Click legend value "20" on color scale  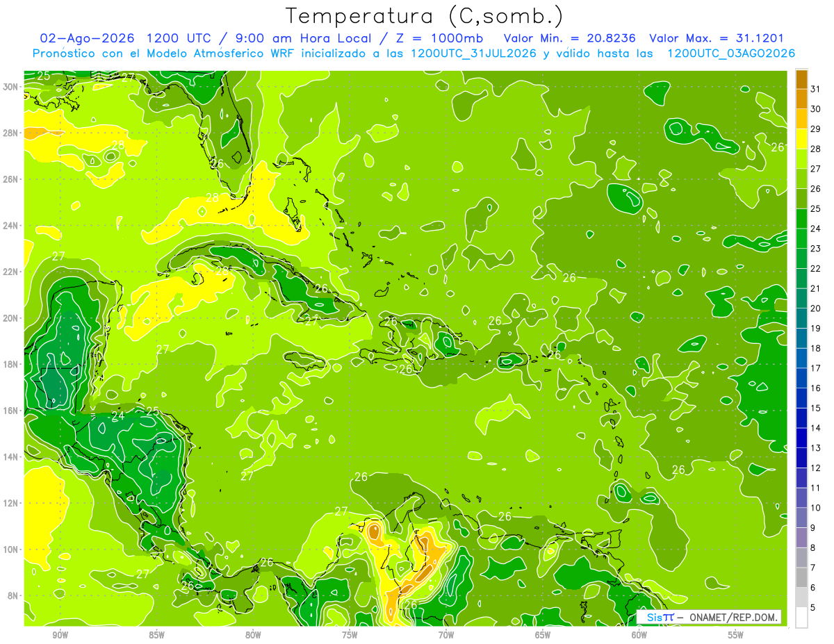pyautogui.click(x=816, y=308)
